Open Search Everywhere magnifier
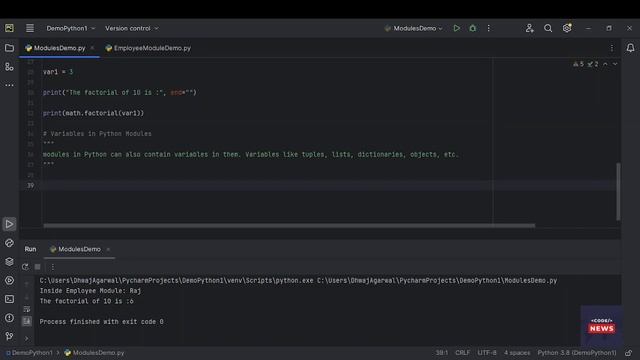The image size is (640, 360). coord(548,28)
